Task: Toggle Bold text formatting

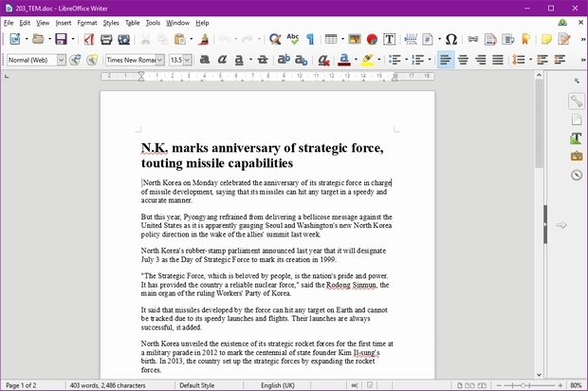Action: [x=204, y=59]
